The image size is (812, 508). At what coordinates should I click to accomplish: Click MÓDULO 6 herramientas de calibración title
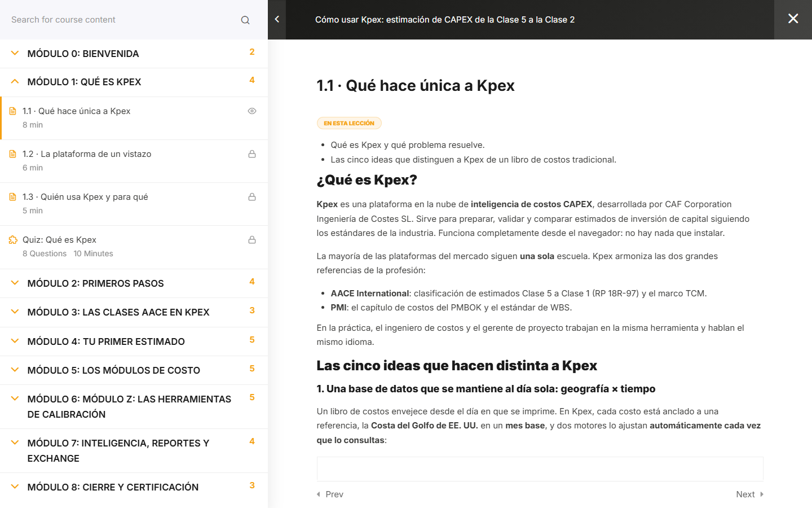pyautogui.click(x=129, y=406)
